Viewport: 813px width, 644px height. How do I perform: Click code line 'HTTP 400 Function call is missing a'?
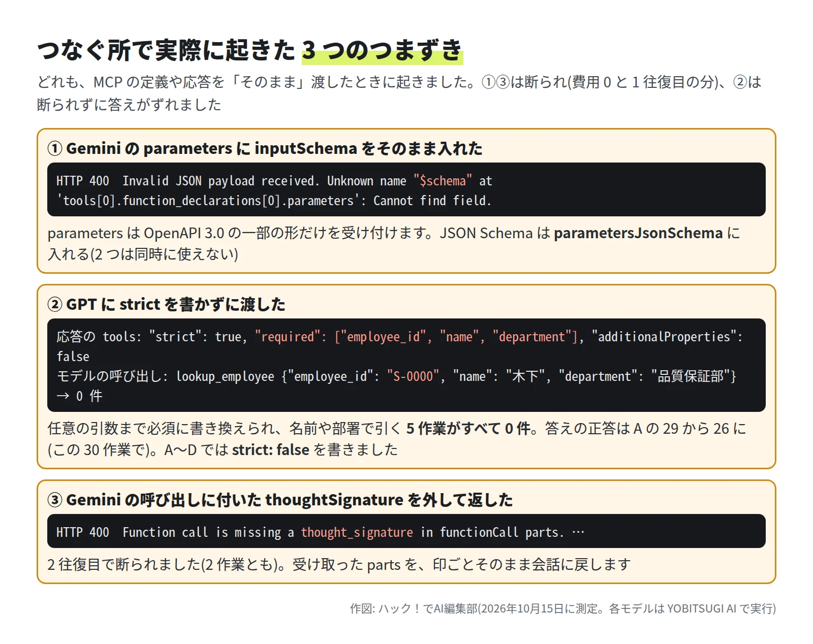[x=175, y=532]
